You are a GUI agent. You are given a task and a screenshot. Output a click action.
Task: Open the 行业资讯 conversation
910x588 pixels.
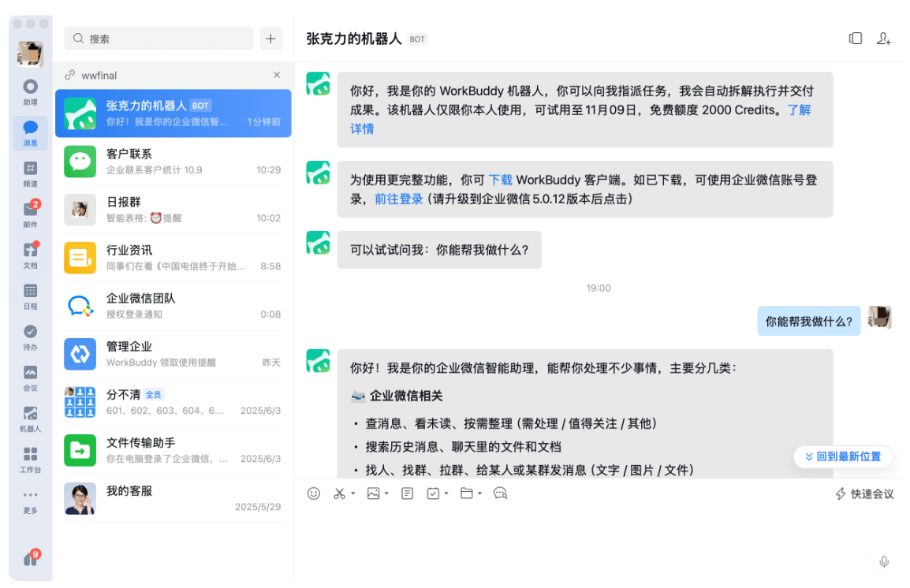(x=173, y=258)
